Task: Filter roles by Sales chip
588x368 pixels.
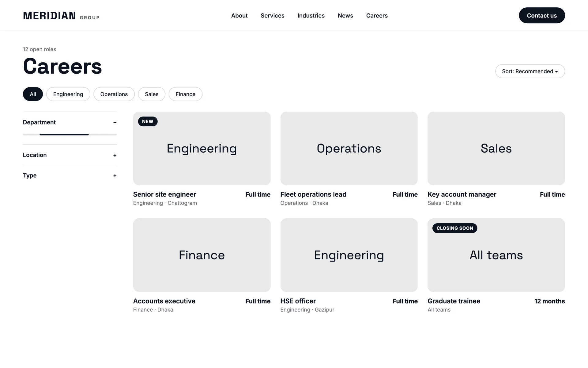Action: pyautogui.click(x=152, y=94)
